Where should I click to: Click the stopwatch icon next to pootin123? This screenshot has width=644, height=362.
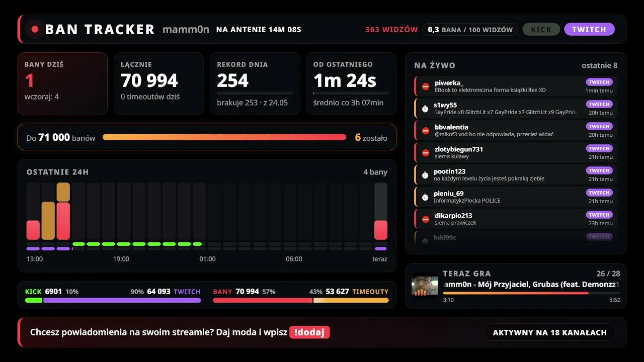point(425,175)
